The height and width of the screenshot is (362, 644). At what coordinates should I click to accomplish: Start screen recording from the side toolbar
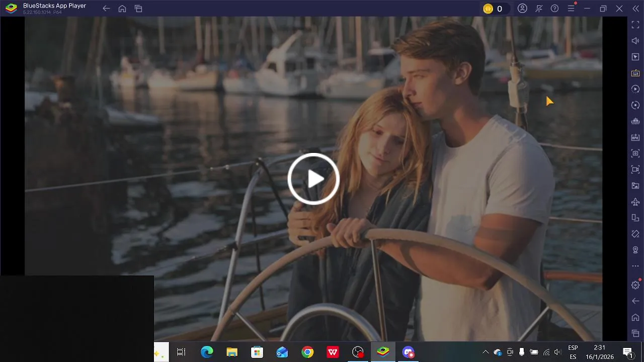pos(635,169)
